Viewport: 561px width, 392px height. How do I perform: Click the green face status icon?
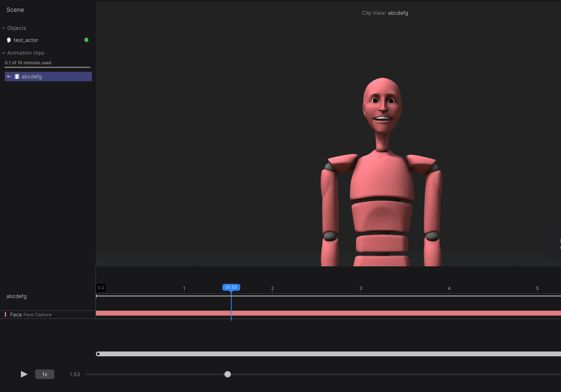86,40
